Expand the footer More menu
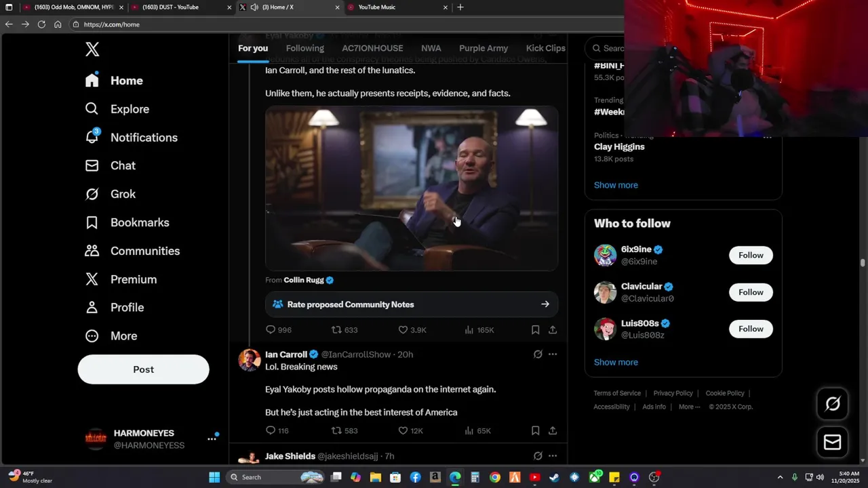Viewport: 868px width, 488px height. pyautogui.click(x=690, y=407)
